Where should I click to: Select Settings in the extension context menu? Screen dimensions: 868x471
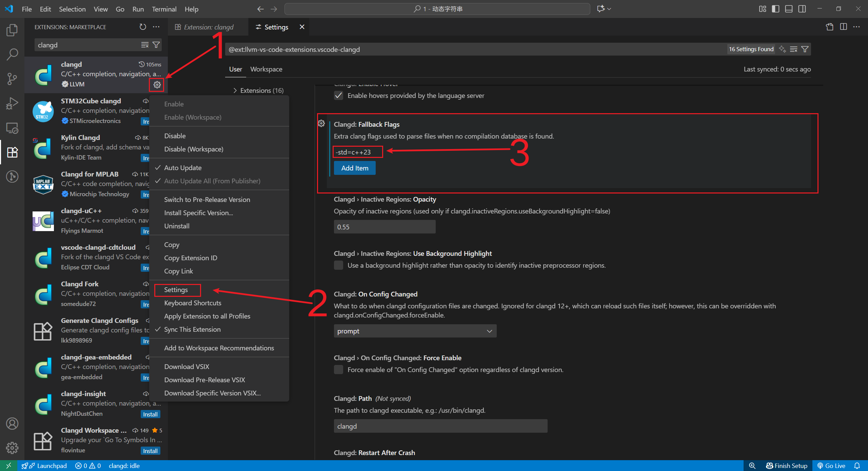(x=176, y=290)
